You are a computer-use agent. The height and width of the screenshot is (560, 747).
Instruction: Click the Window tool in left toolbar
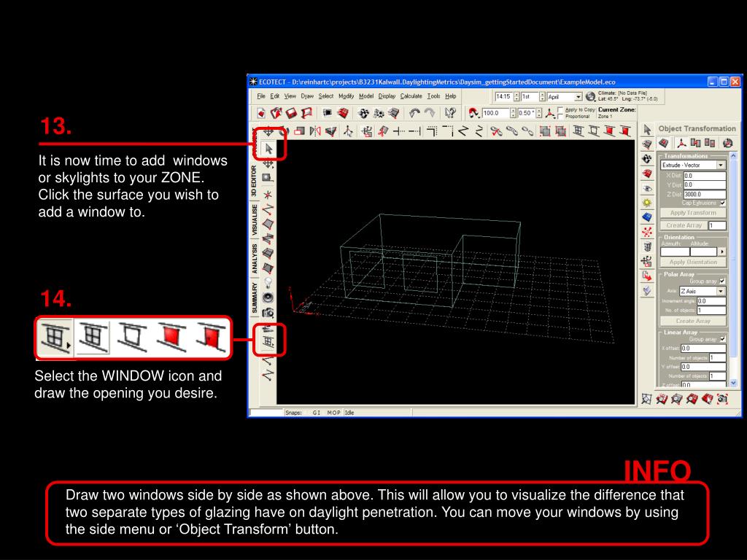pyautogui.click(x=268, y=341)
